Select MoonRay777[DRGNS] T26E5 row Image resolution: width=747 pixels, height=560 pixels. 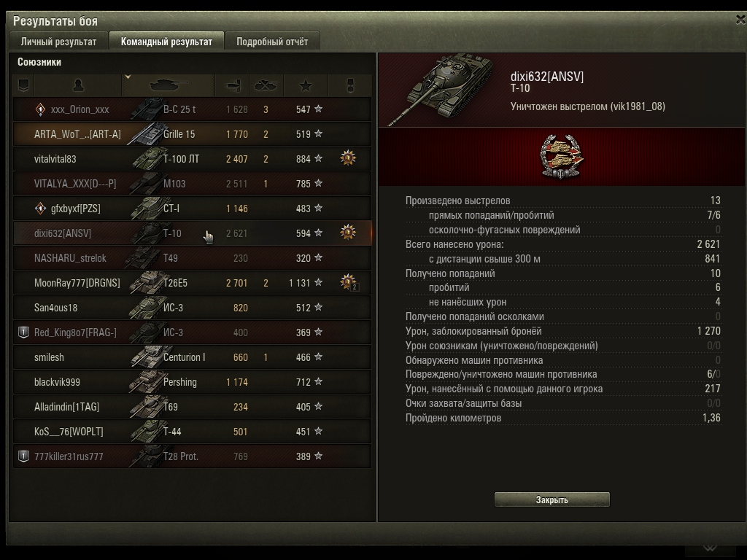click(x=192, y=283)
